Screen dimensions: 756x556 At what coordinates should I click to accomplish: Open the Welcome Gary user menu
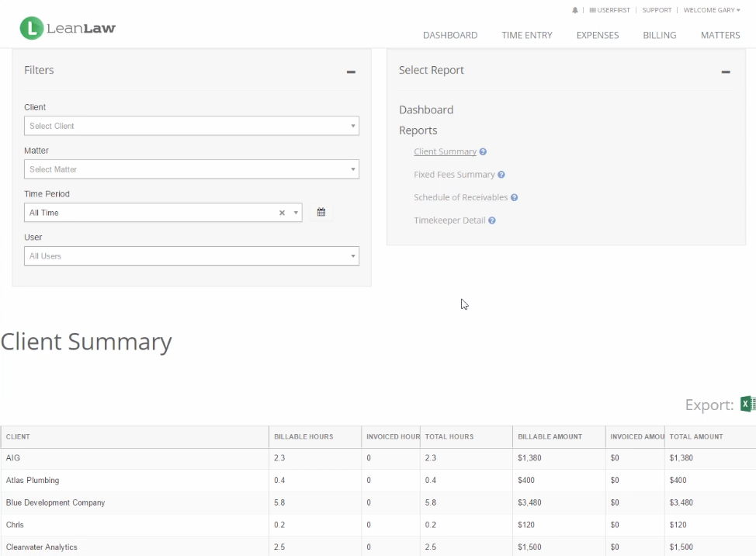(712, 10)
